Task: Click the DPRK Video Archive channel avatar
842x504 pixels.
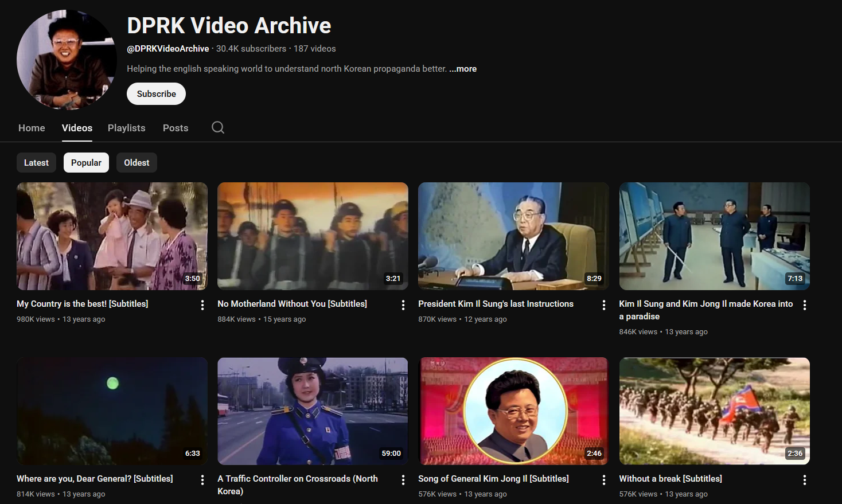Action: pos(67,60)
